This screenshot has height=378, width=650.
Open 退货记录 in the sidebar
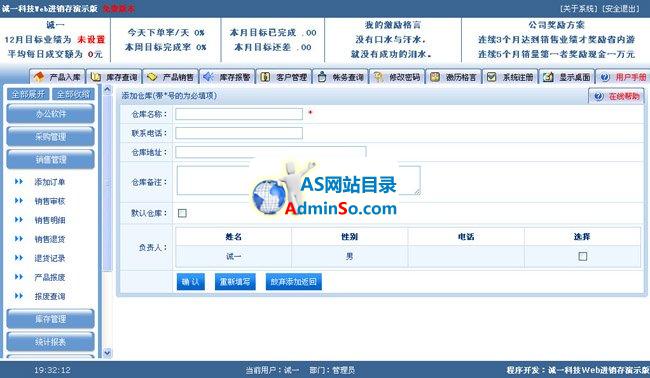pos(50,258)
